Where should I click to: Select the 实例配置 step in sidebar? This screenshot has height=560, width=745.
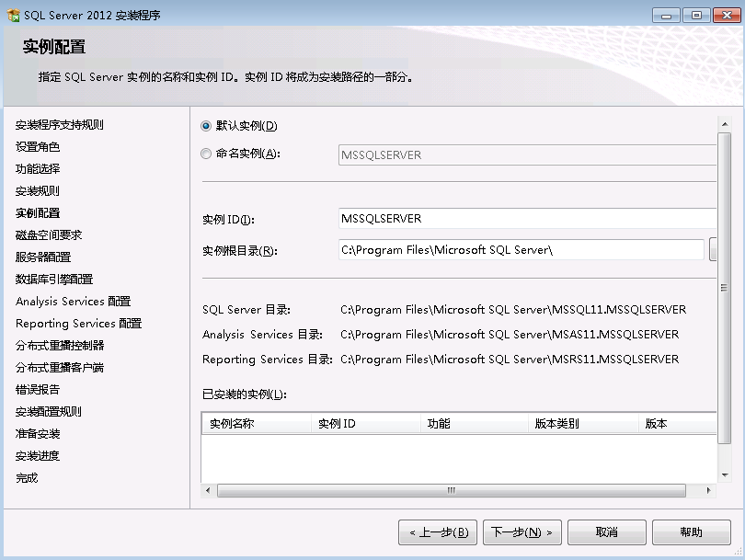pyautogui.click(x=38, y=212)
